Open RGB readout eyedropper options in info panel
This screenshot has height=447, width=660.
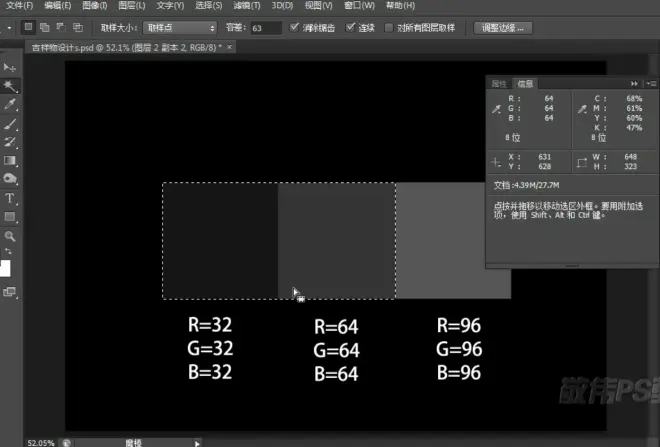[x=497, y=109]
